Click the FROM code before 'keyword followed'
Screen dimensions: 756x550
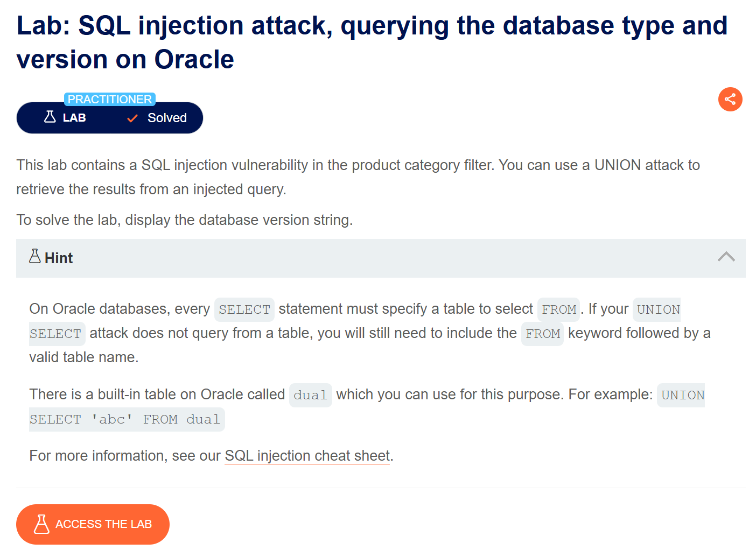(x=542, y=334)
